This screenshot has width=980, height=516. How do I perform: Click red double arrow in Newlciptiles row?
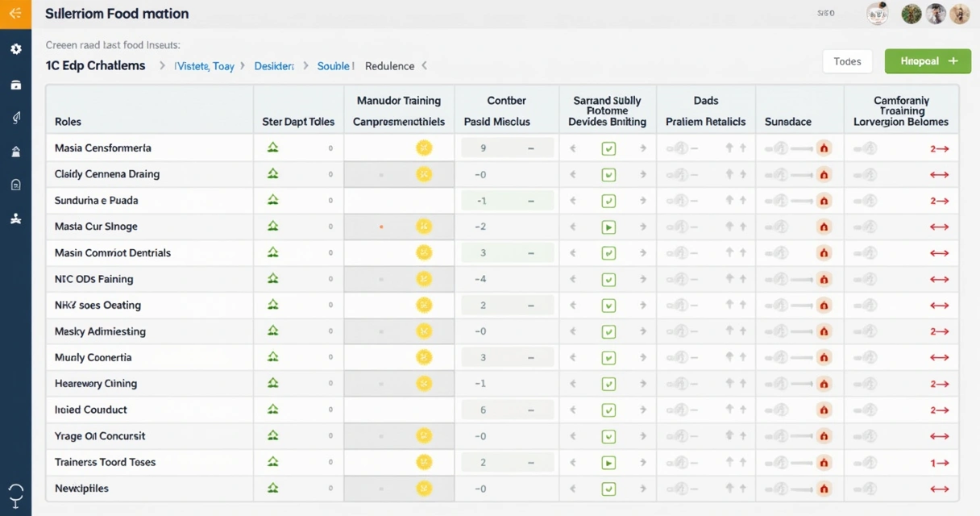939,489
